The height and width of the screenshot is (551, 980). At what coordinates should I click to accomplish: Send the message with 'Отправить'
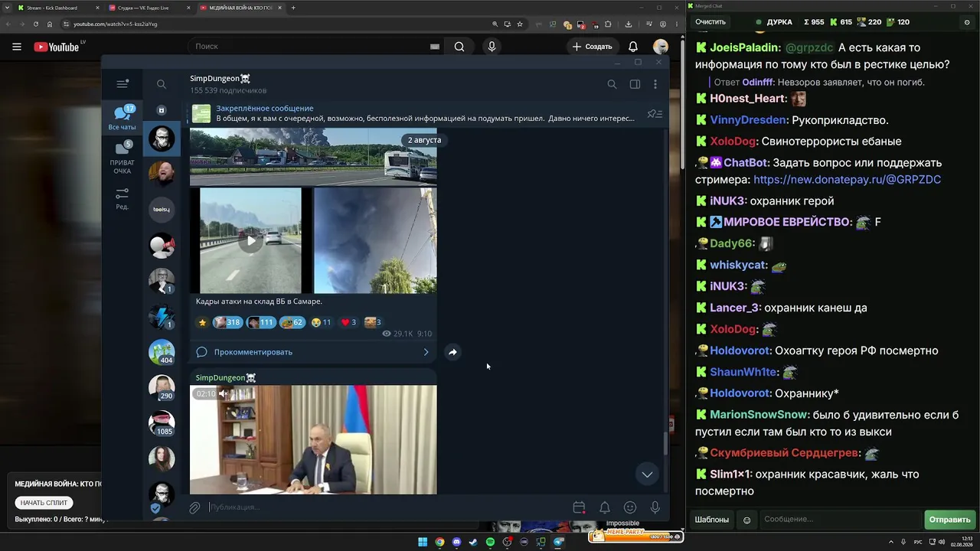coord(949,520)
